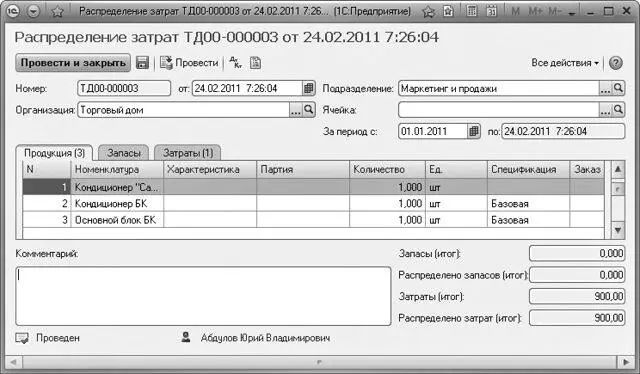The height and width of the screenshot is (374, 640).
Task: Add to favorites with the star icon
Action: [x=58, y=11]
